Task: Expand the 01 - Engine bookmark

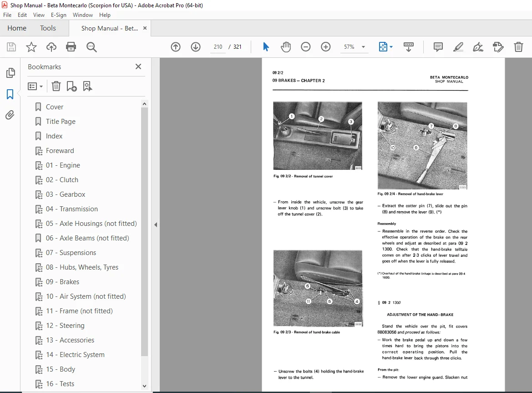Action: (39, 165)
